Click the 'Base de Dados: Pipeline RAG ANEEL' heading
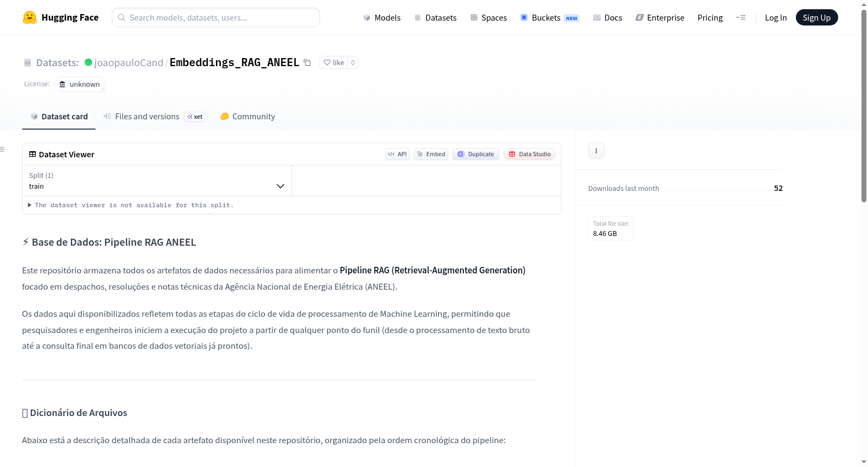Image resolution: width=868 pixels, height=467 pixels. click(109, 242)
